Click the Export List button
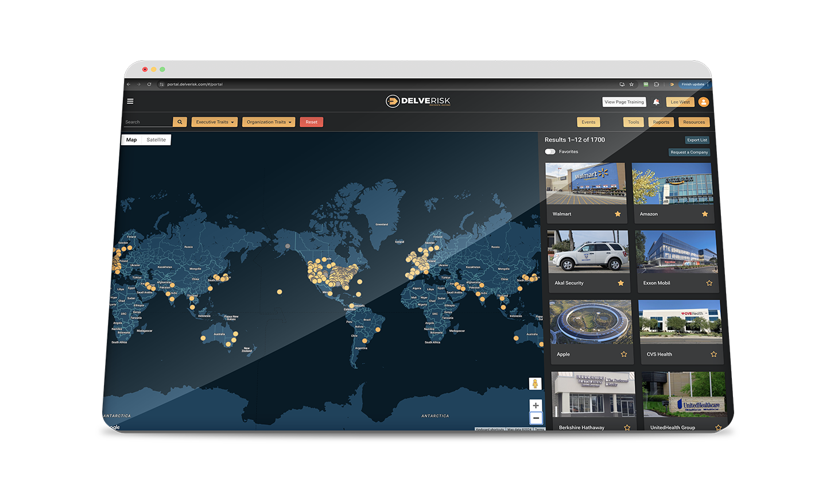Image resolution: width=834 pixels, height=504 pixels. click(696, 139)
